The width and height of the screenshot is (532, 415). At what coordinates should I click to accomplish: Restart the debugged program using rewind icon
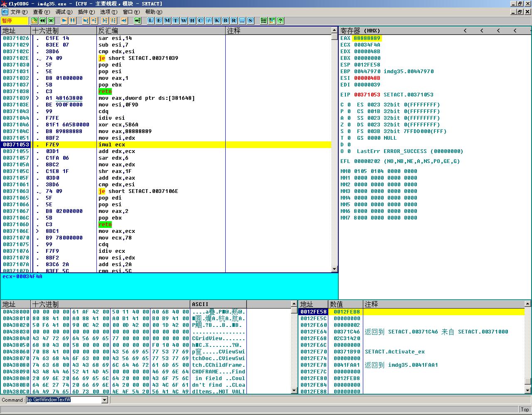pyautogui.click(x=42, y=20)
